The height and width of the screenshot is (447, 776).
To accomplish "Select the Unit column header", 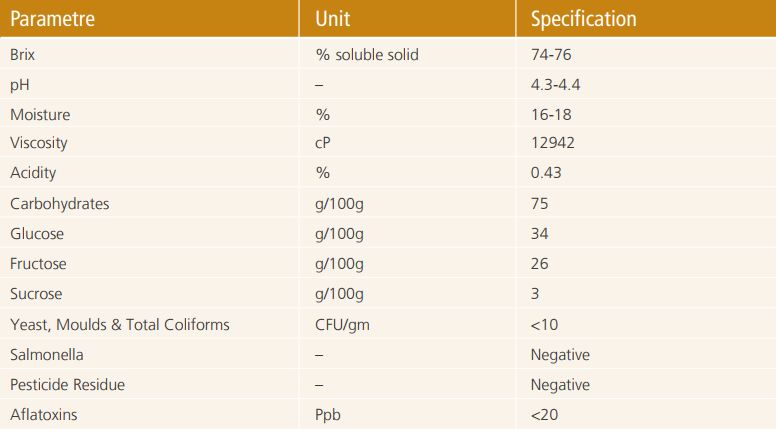I will tap(333, 19).
